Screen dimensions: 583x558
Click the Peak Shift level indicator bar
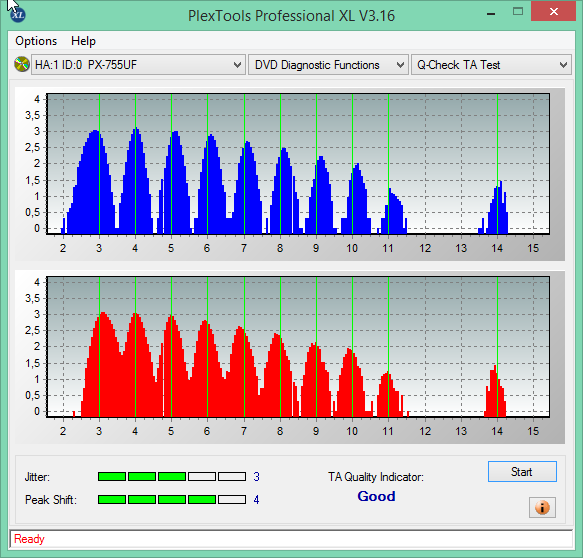coord(172,499)
